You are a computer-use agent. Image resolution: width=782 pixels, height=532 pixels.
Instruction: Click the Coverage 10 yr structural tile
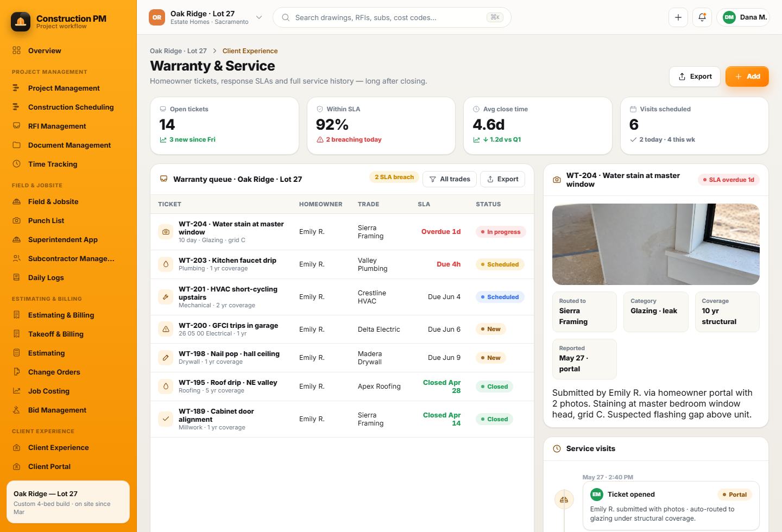(x=727, y=312)
